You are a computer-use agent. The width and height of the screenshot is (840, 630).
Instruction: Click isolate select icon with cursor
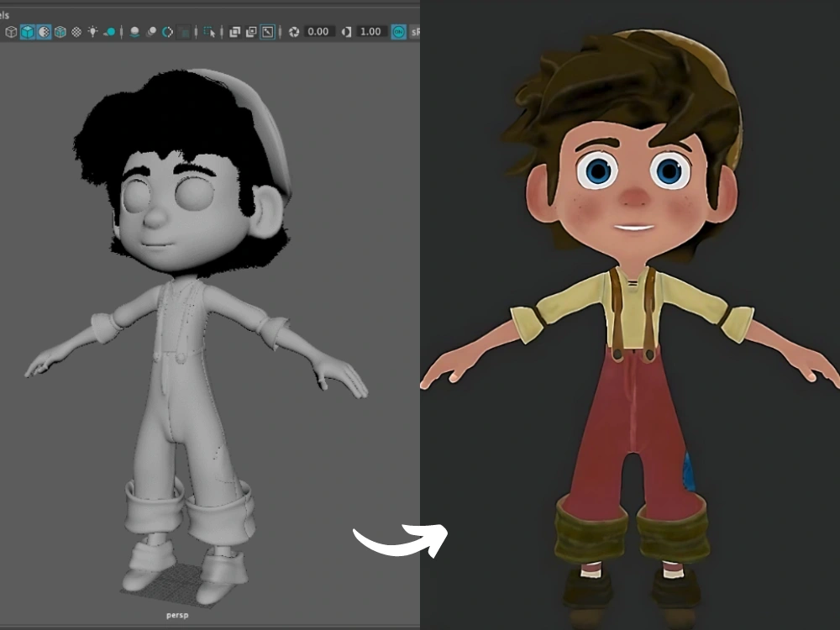click(209, 32)
